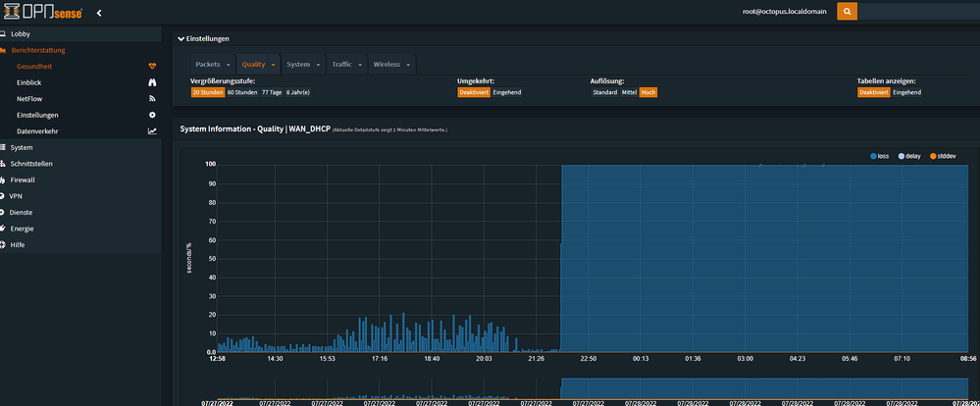Screen dimensions: 980x406
Task: Click the System sidebar icon
Action: [x=3, y=147]
